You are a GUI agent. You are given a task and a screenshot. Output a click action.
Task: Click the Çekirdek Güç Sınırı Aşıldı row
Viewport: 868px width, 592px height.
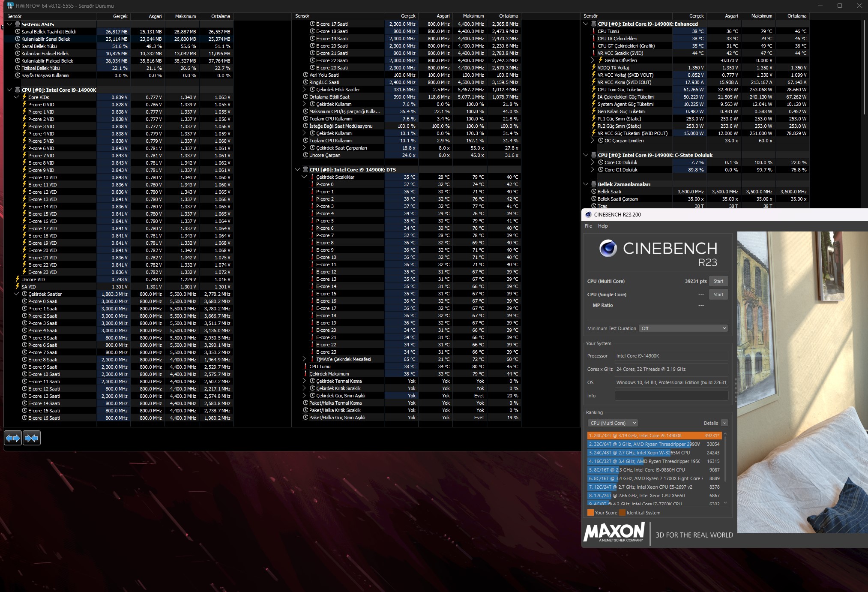click(x=406, y=396)
